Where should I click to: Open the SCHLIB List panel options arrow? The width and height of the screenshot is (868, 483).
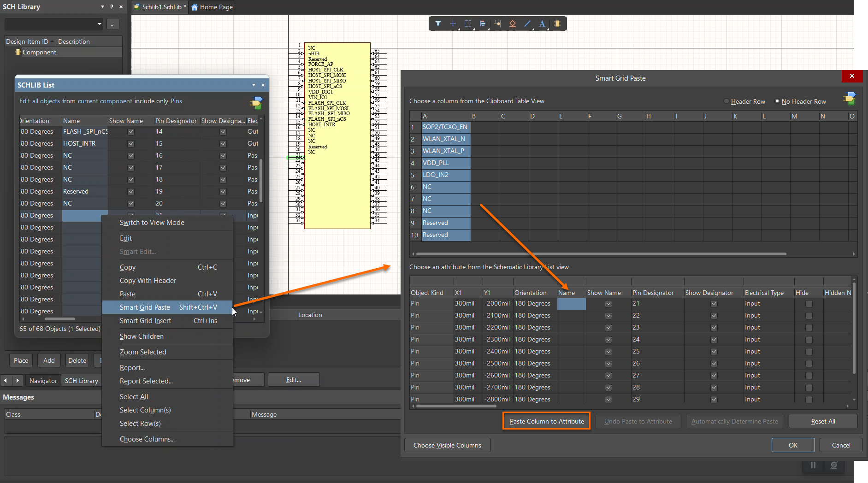[x=254, y=85]
